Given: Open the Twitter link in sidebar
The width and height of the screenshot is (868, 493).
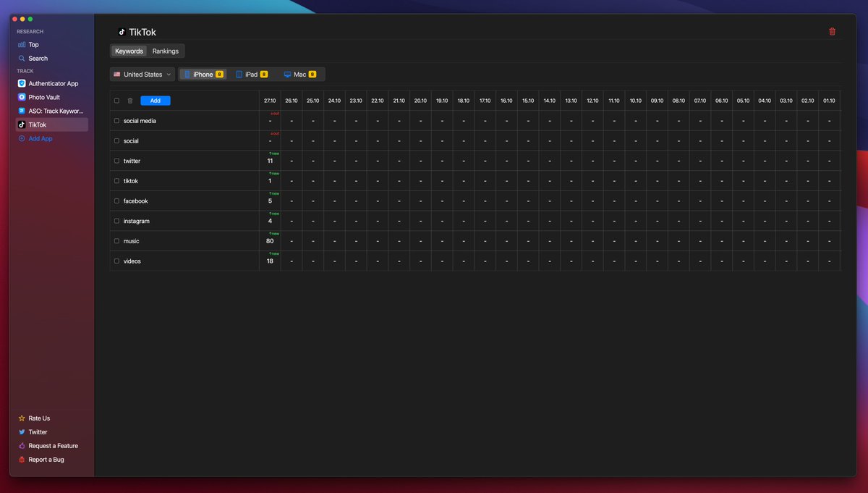Looking at the screenshot, I should 38,432.
